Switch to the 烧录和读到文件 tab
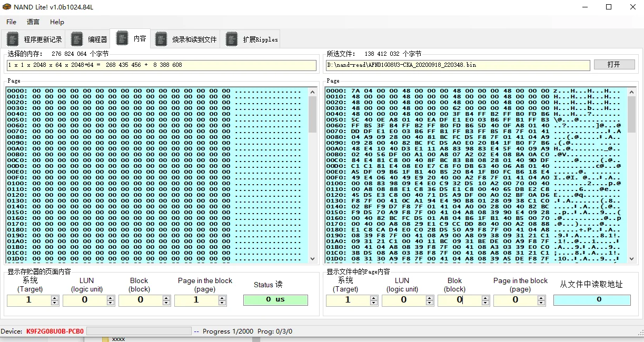The height and width of the screenshot is (342, 644). tap(194, 39)
